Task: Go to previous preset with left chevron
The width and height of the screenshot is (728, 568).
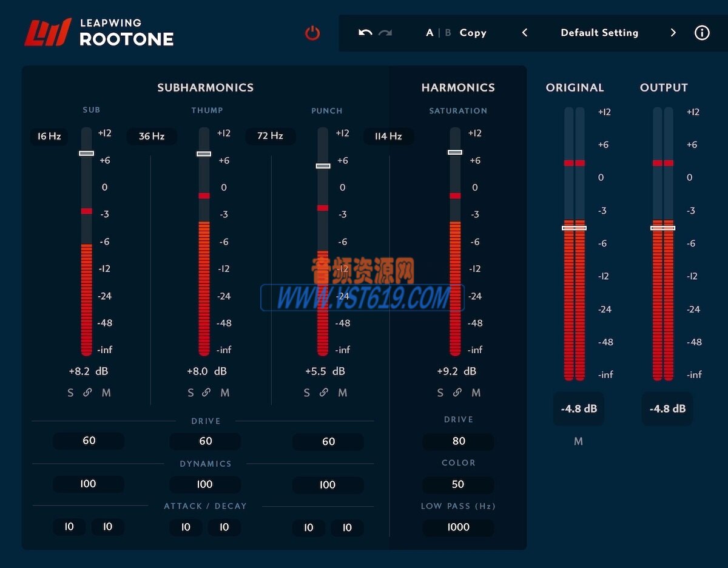Action: pos(525,33)
